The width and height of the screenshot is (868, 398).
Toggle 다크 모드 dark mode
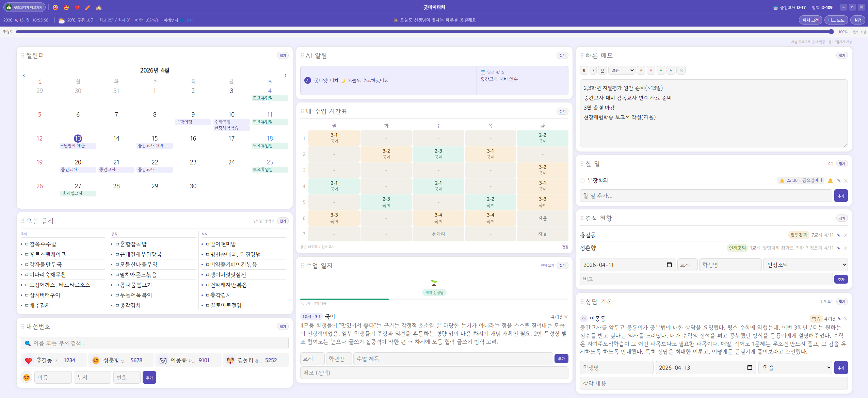(836, 20)
